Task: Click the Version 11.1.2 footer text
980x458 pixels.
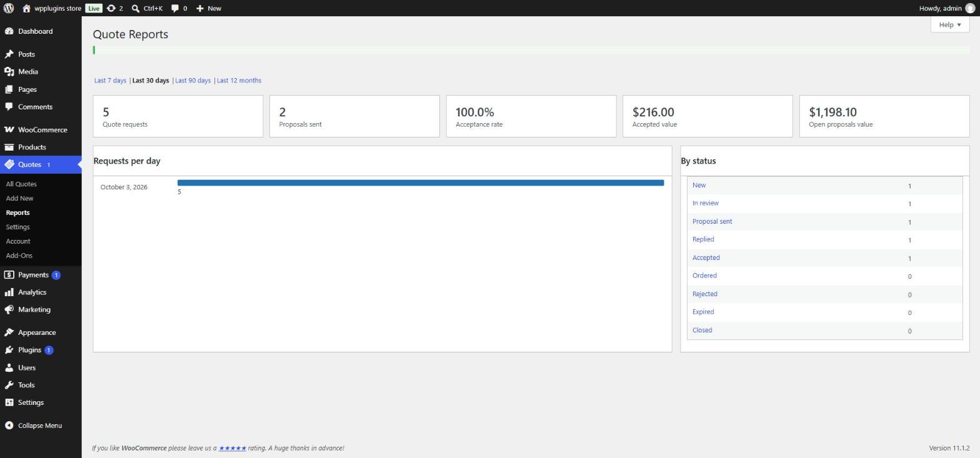Action: click(949, 449)
